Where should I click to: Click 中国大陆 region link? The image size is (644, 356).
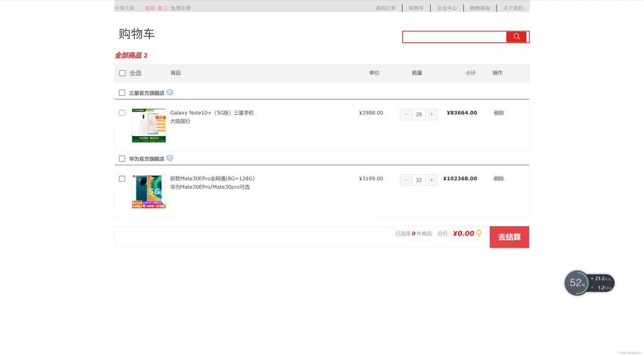coord(125,8)
